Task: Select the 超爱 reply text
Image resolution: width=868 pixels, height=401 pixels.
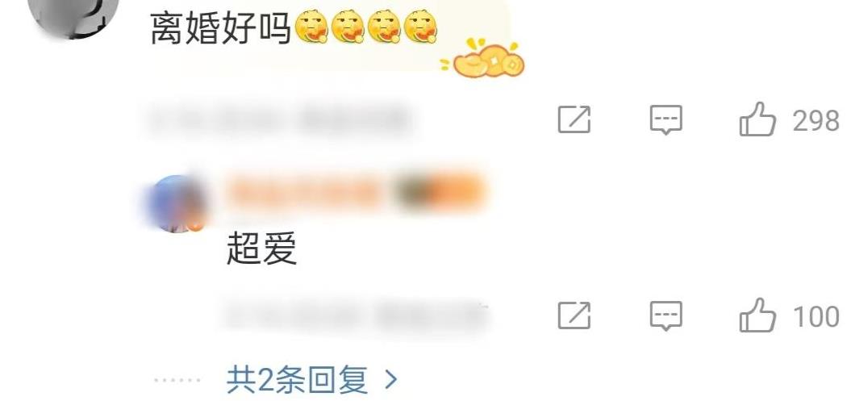Action: click(x=262, y=249)
